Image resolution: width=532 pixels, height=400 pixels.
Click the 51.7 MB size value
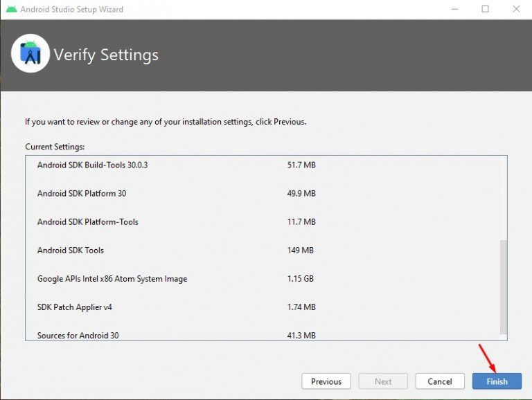coord(301,165)
